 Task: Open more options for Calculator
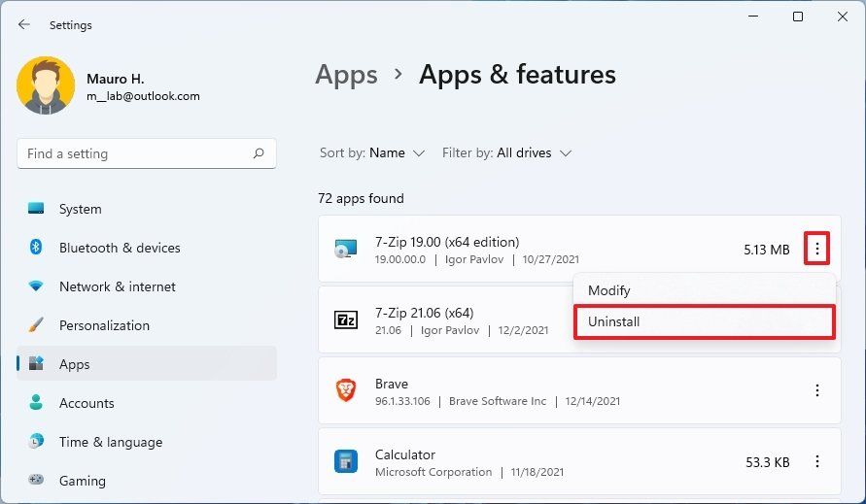click(x=817, y=461)
